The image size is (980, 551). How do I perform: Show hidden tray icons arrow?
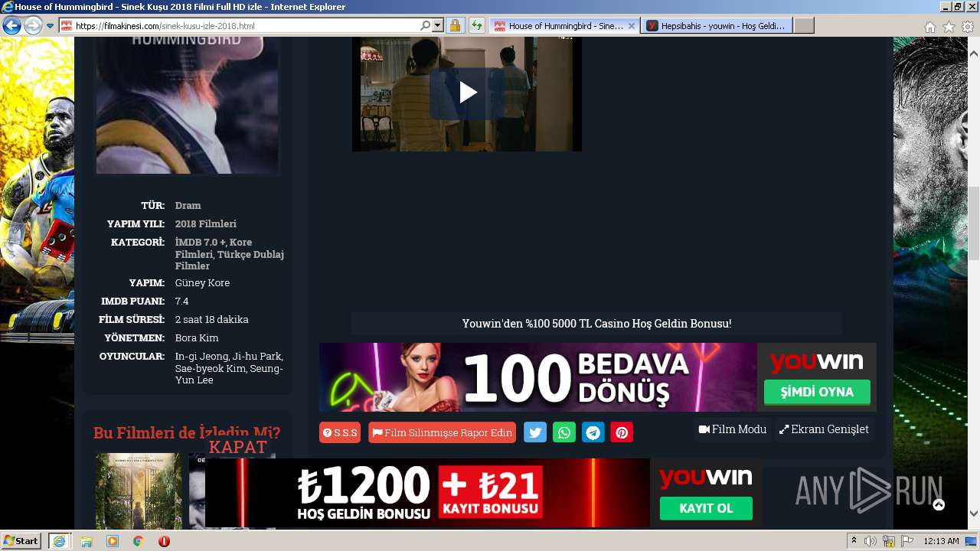click(854, 541)
